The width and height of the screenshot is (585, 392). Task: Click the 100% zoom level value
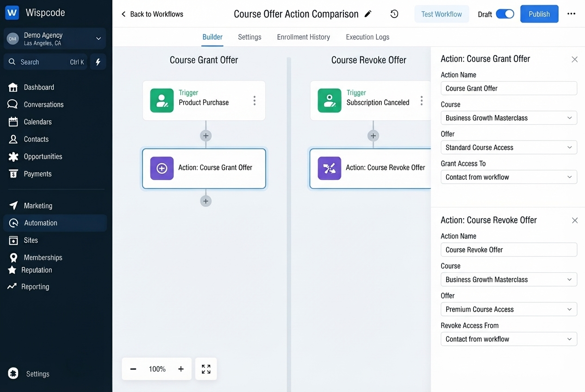click(x=157, y=369)
